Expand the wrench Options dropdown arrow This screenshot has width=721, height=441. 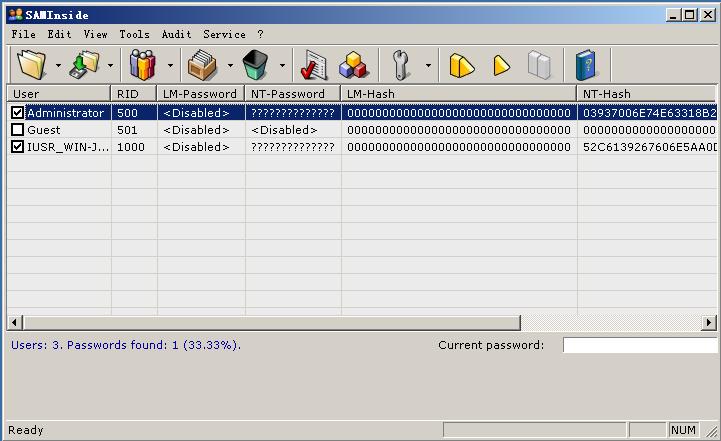point(428,65)
